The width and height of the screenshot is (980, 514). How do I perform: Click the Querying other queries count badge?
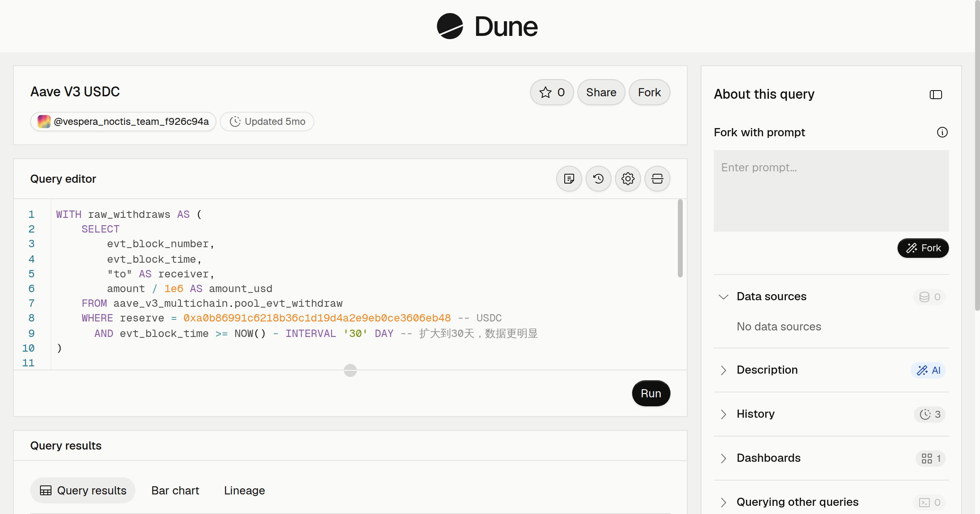click(930, 502)
